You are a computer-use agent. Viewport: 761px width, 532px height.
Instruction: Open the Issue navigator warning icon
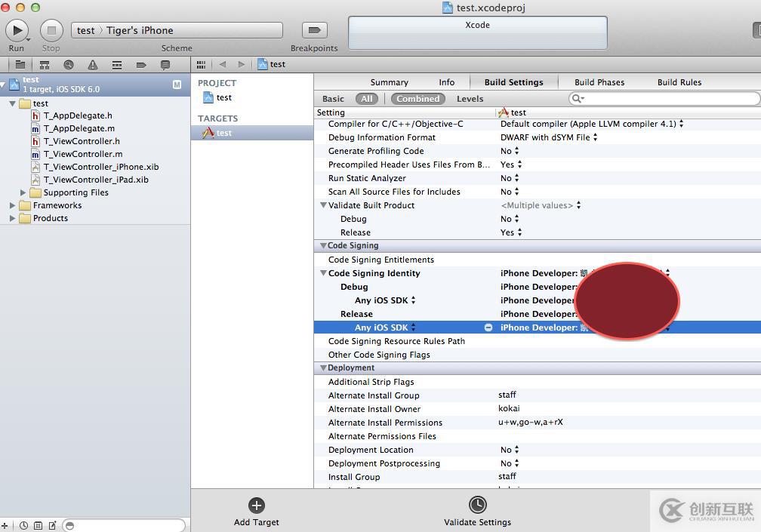(x=93, y=64)
